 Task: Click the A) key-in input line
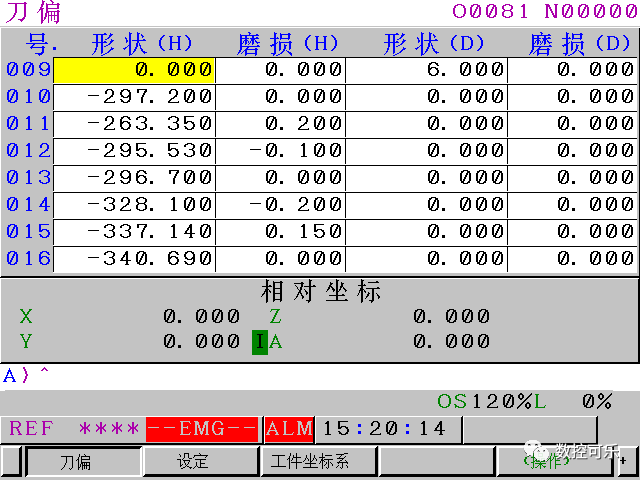pyautogui.click(x=319, y=376)
